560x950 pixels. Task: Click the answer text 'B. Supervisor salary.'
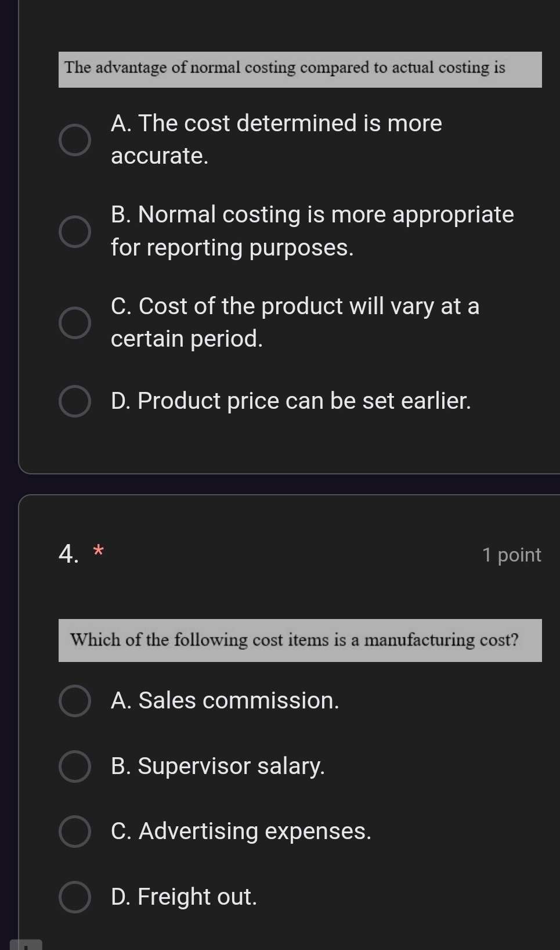tap(218, 767)
